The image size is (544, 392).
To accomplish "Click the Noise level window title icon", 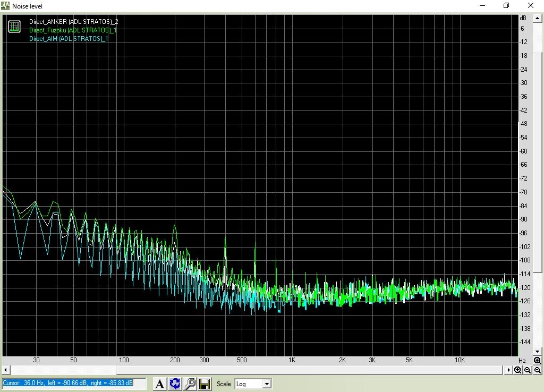I will [x=6, y=6].
